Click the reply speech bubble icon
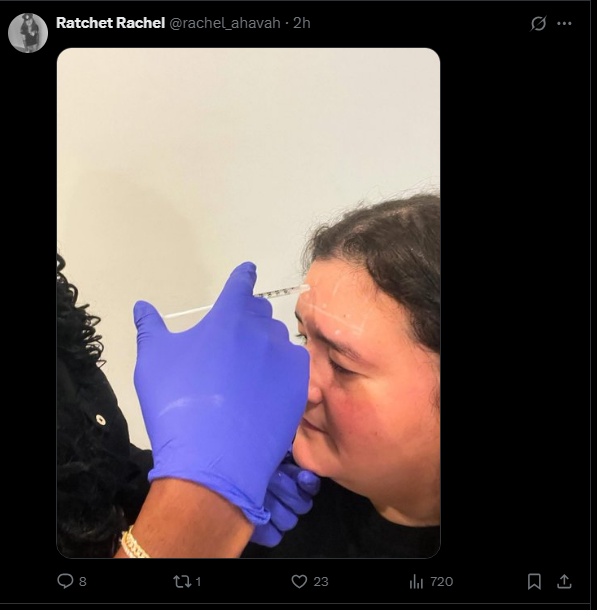 point(65,581)
